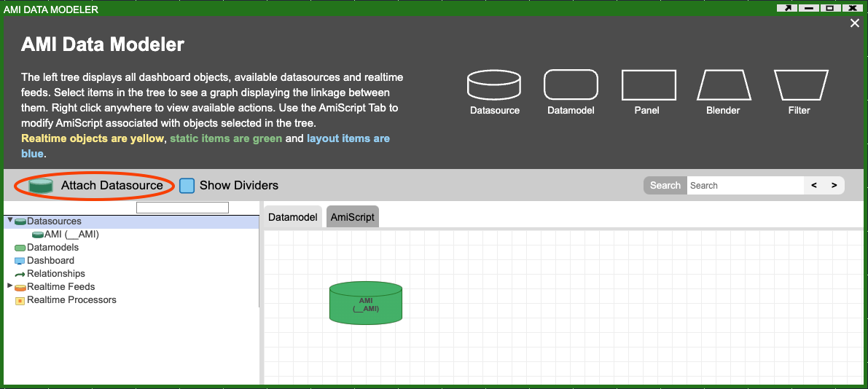This screenshot has height=389, width=868.
Task: Open the Datamodel tab
Action: coord(293,217)
